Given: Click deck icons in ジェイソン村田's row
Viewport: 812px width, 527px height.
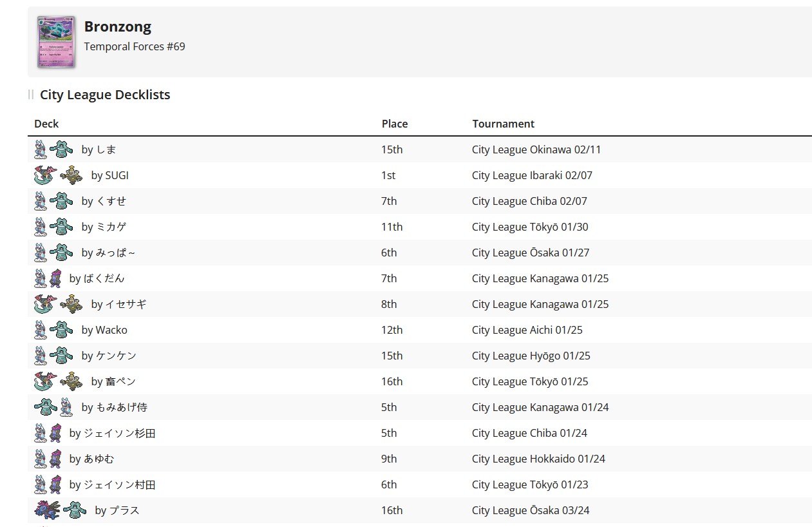Looking at the screenshot, I should click(x=48, y=484).
